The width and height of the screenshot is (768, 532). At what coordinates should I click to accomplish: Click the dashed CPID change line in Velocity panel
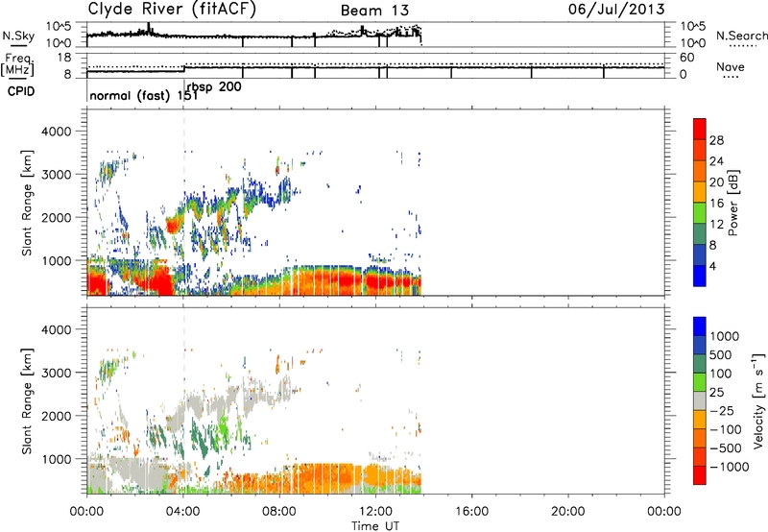click(x=183, y=400)
